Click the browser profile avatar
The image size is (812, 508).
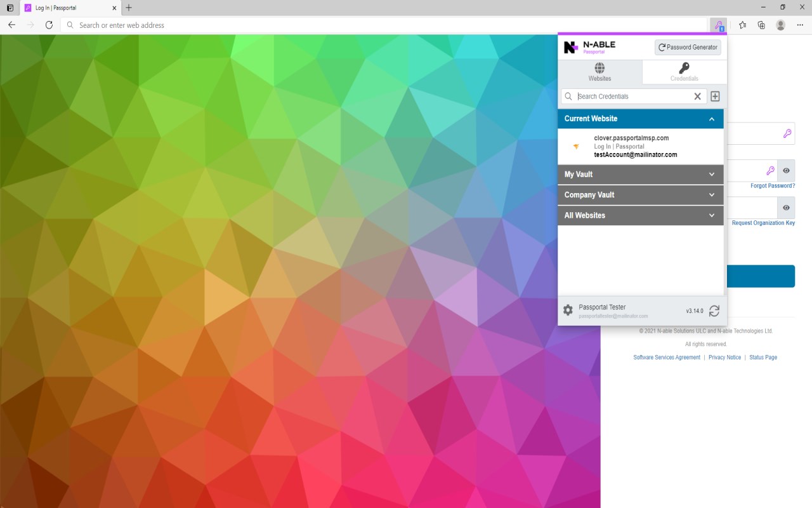tap(780, 25)
